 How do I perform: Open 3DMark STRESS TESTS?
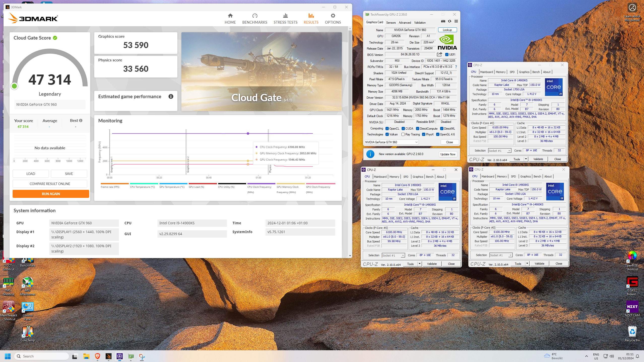click(x=285, y=19)
